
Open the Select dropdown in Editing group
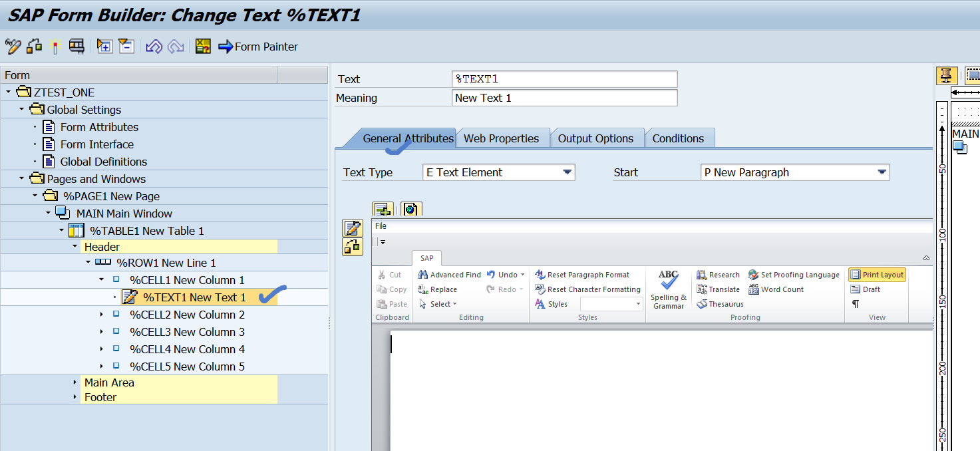click(x=438, y=304)
